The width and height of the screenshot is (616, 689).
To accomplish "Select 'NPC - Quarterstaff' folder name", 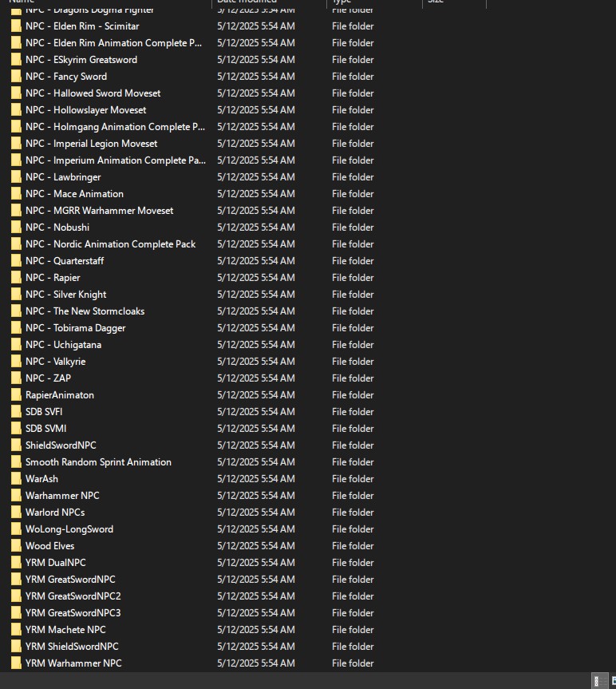I will 65,261.
